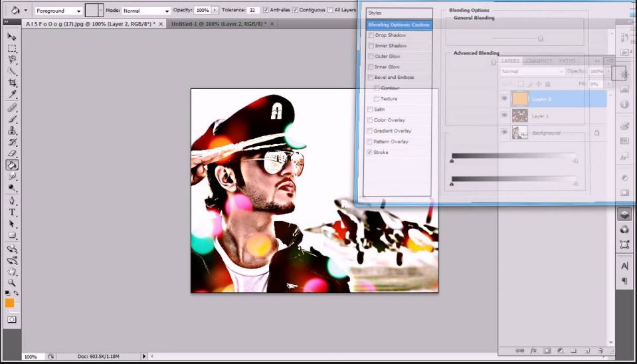637x364 pixels.
Task: Select the Healing Brush tool
Action: coord(12,108)
